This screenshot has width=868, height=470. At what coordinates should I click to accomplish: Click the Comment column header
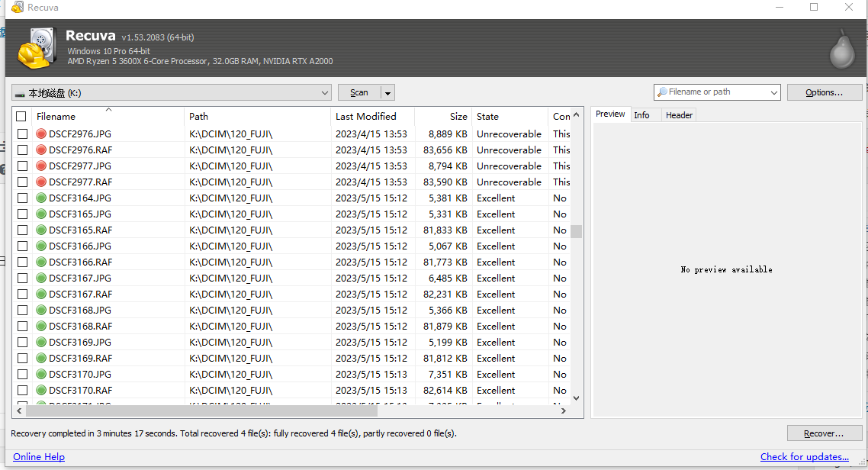pos(560,116)
